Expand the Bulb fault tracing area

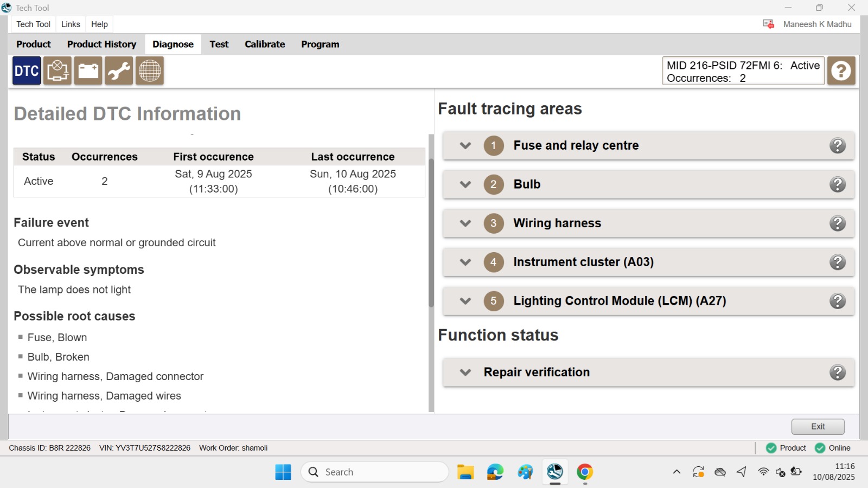tap(465, 184)
